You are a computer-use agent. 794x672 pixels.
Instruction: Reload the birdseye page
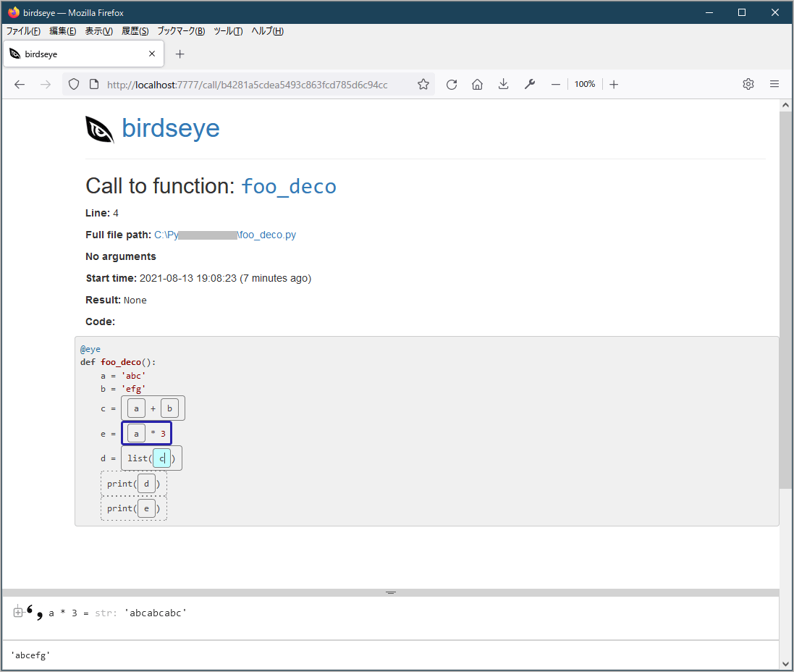[x=452, y=85]
